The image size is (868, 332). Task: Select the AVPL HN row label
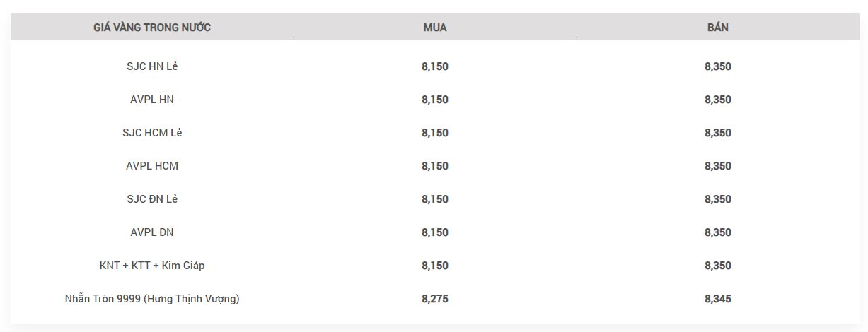152,100
